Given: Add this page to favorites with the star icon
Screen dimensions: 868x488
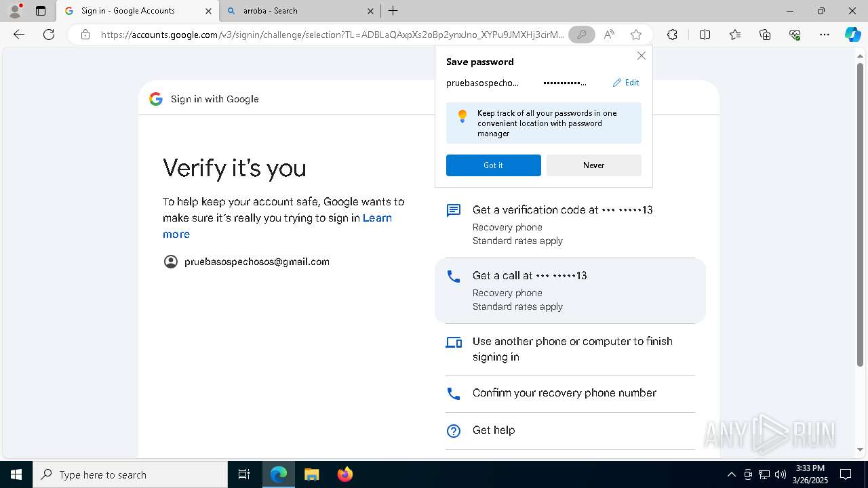Looking at the screenshot, I should [x=636, y=35].
